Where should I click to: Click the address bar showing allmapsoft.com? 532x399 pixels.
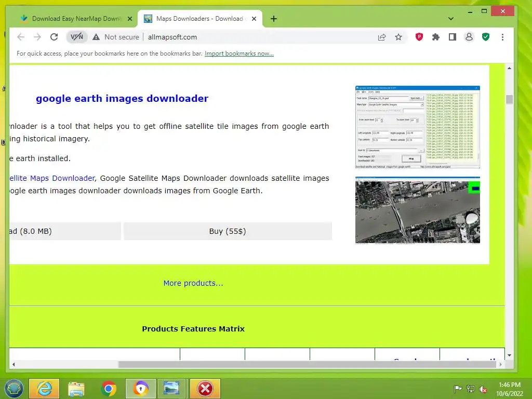[x=172, y=37]
